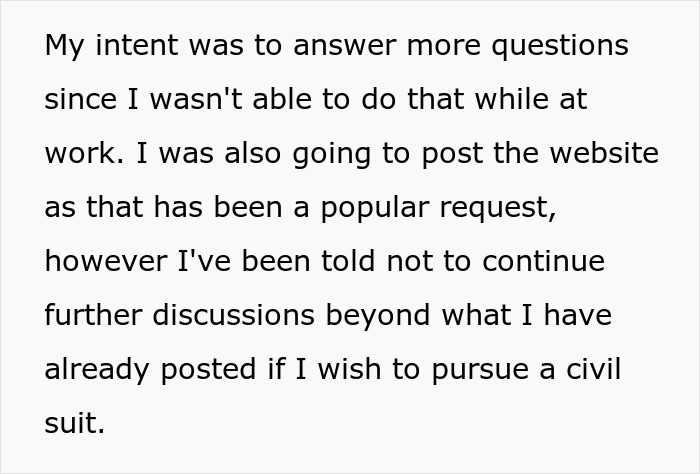Click the word "work."
The width and height of the screenshot is (700, 474).
coord(84,153)
